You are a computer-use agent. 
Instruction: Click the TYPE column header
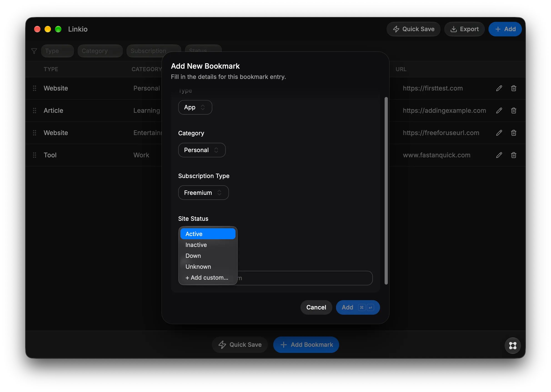tap(51, 69)
